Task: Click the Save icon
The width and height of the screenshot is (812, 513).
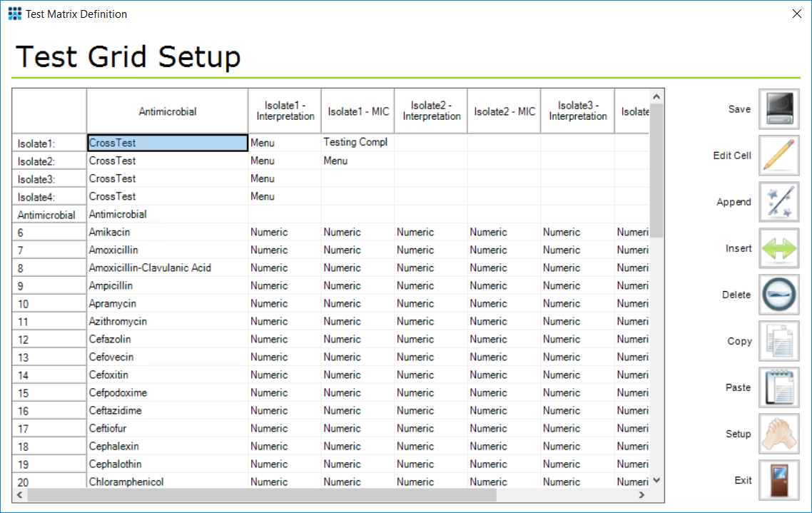Action: coord(778,109)
